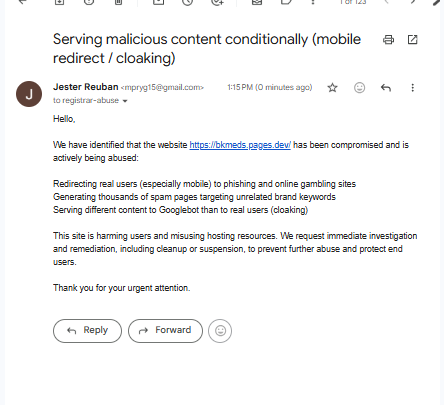Print the email using the printer icon
This screenshot has width=444, height=405.
[388, 40]
